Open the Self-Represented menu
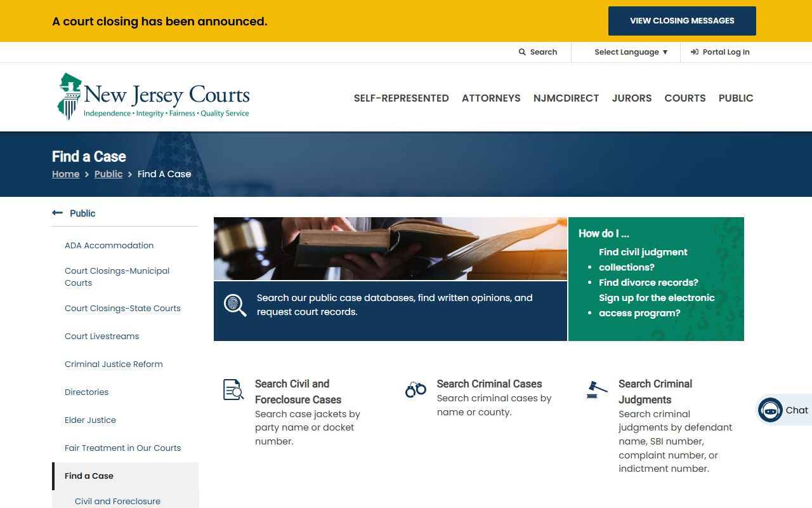 click(x=402, y=98)
